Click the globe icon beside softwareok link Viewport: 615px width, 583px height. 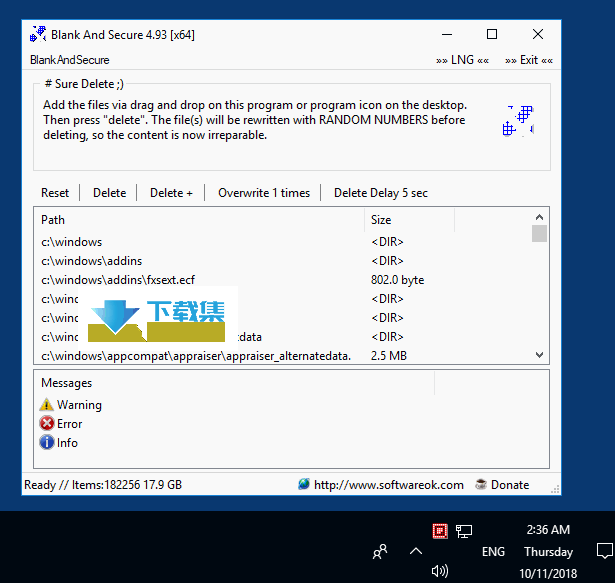tap(304, 485)
